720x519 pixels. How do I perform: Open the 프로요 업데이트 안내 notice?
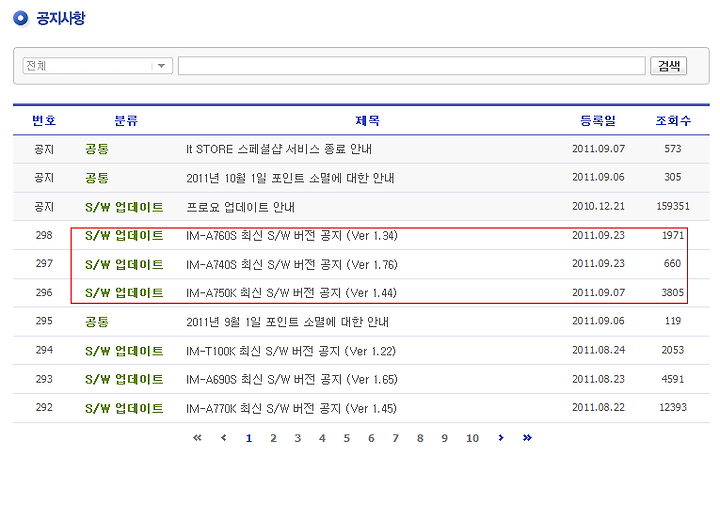tap(240, 207)
